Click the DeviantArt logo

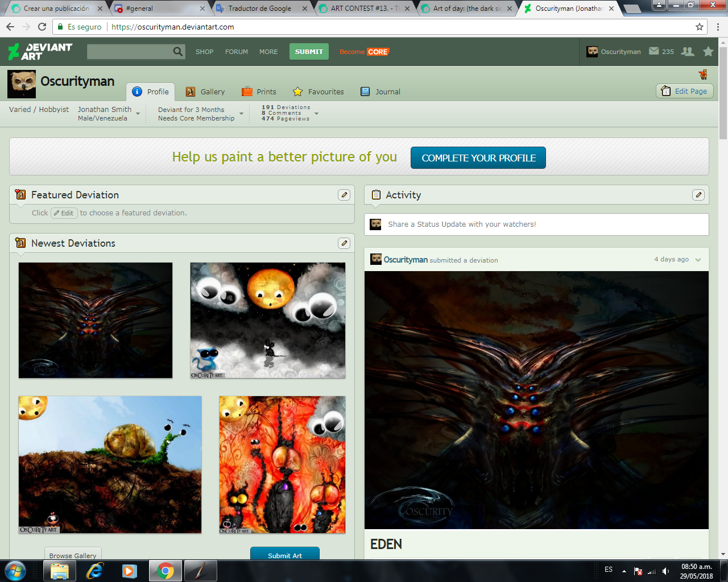point(40,52)
